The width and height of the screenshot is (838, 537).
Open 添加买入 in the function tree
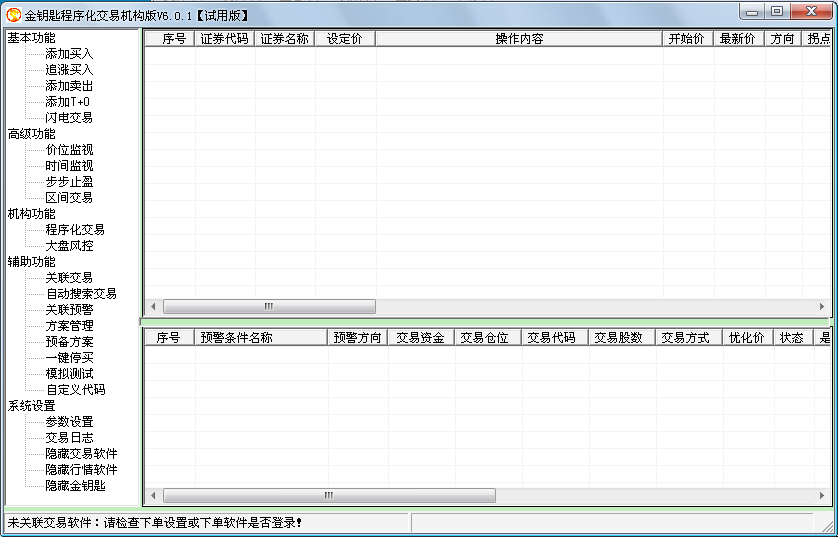pos(69,54)
